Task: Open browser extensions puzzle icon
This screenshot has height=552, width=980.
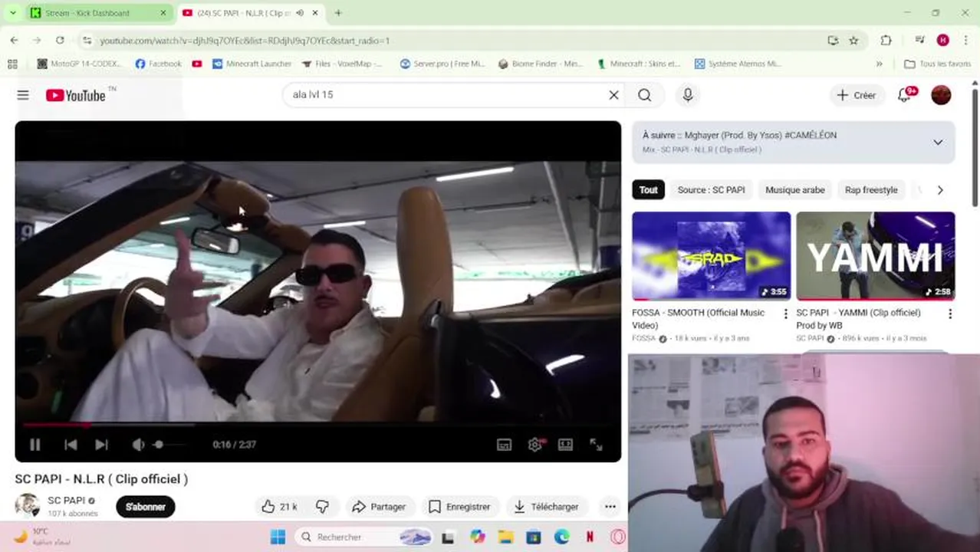Action: tap(886, 40)
